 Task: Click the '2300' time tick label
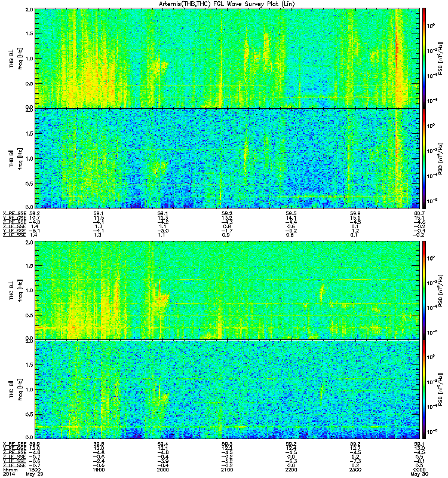[x=355, y=470]
